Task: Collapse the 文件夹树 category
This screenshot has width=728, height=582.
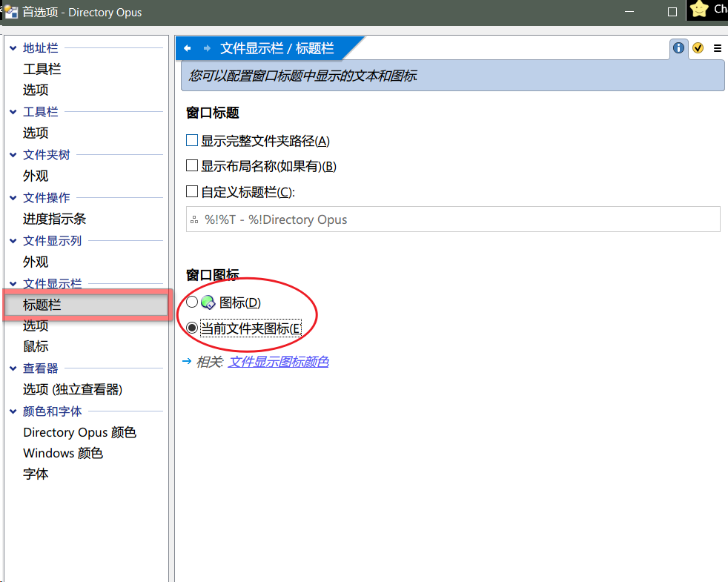Action: coord(13,155)
